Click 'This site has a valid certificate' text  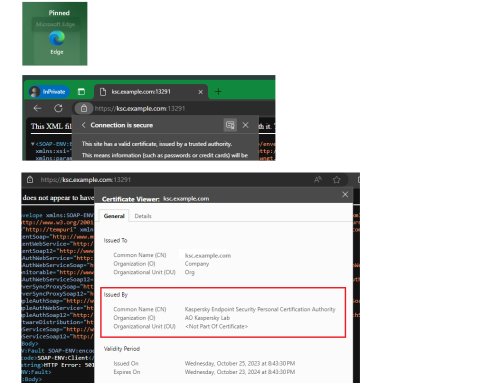click(157, 144)
